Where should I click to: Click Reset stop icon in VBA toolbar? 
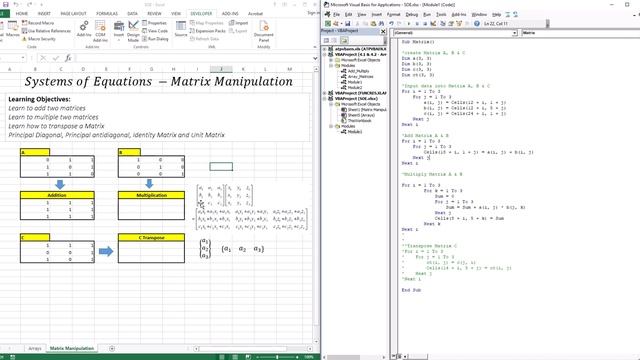(425, 24)
